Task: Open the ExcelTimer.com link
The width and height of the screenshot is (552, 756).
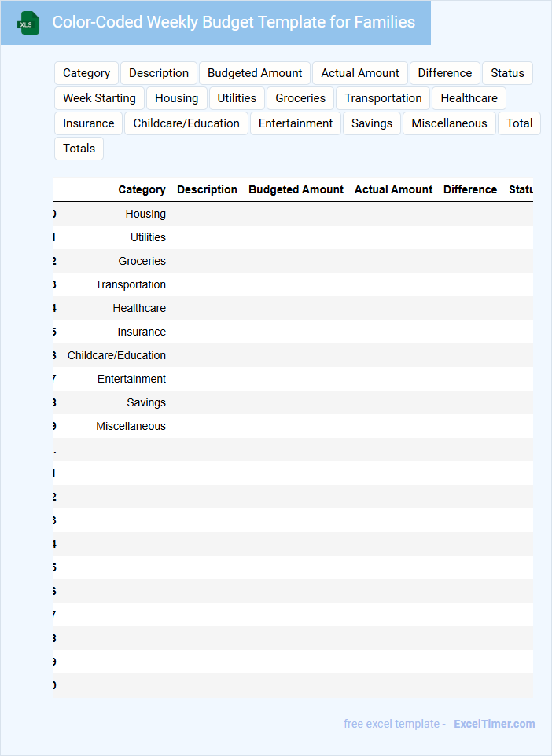Action: pos(494,724)
